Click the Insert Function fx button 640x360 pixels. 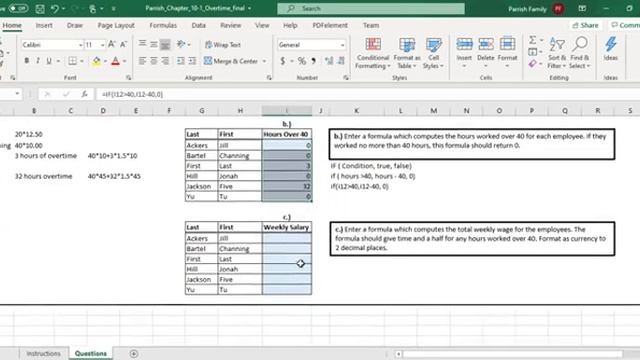click(84, 94)
